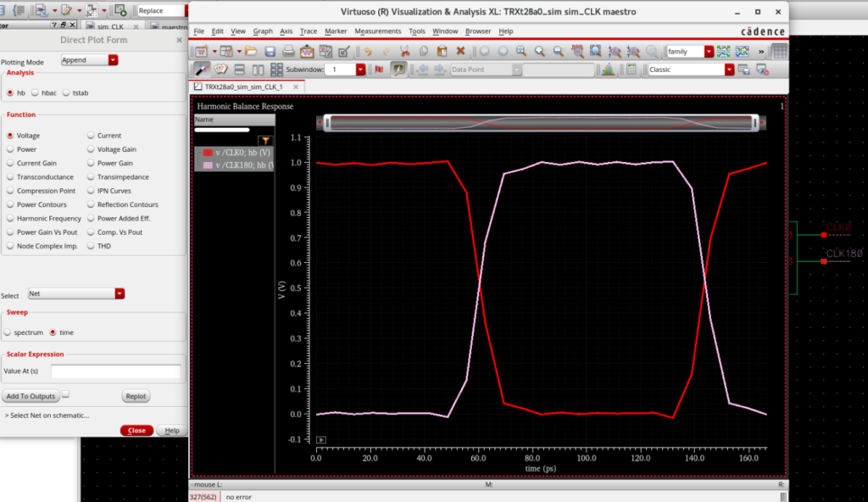This screenshot has width=868, height=502.
Task: Delete selection with the orange X icon
Action: tap(460, 52)
